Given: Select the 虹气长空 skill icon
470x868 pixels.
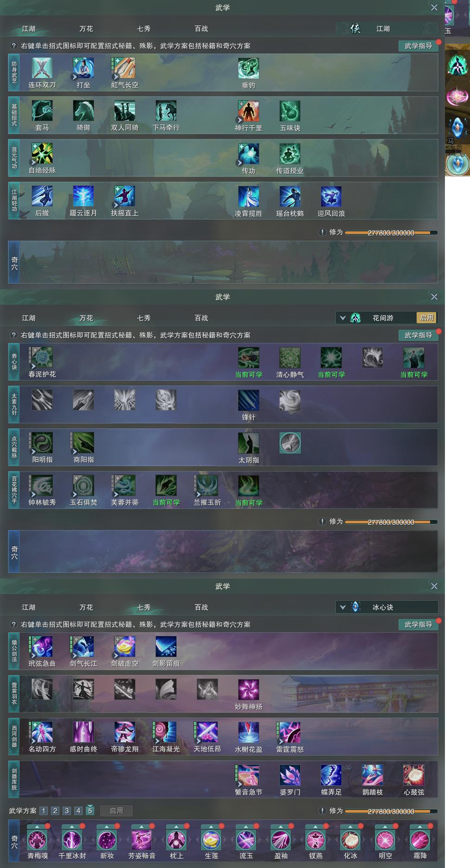Looking at the screenshot, I should [125, 68].
